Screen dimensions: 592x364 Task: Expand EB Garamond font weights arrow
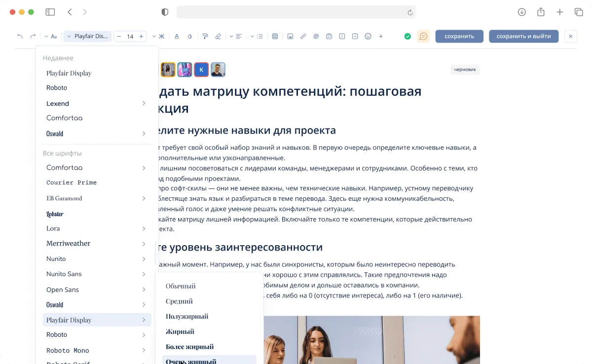coord(144,198)
